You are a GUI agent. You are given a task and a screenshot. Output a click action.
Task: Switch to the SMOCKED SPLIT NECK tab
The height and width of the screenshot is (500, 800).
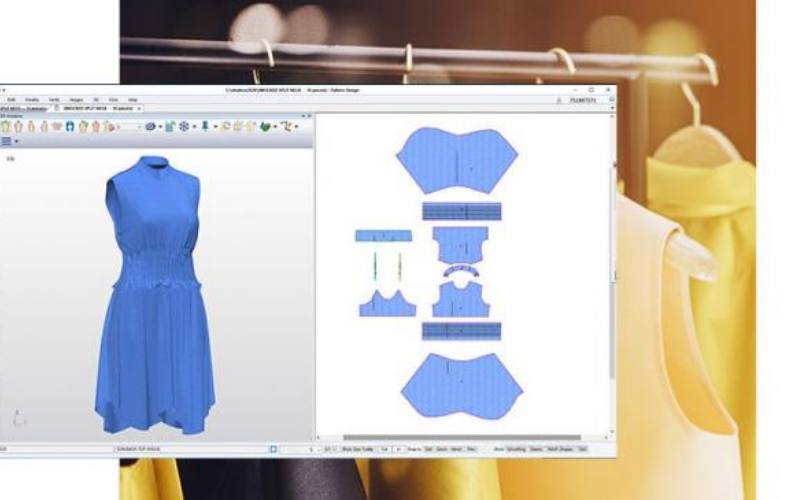pos(85,108)
